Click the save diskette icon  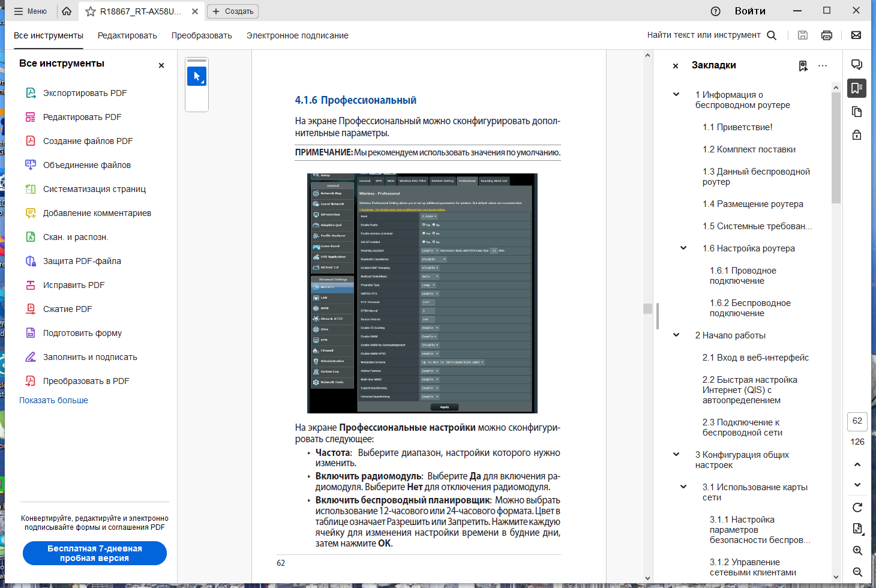point(803,35)
